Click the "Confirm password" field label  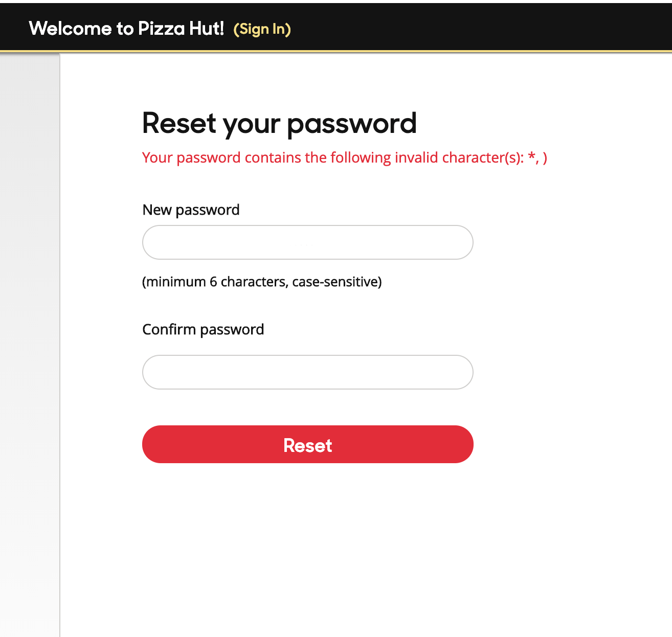(x=203, y=329)
